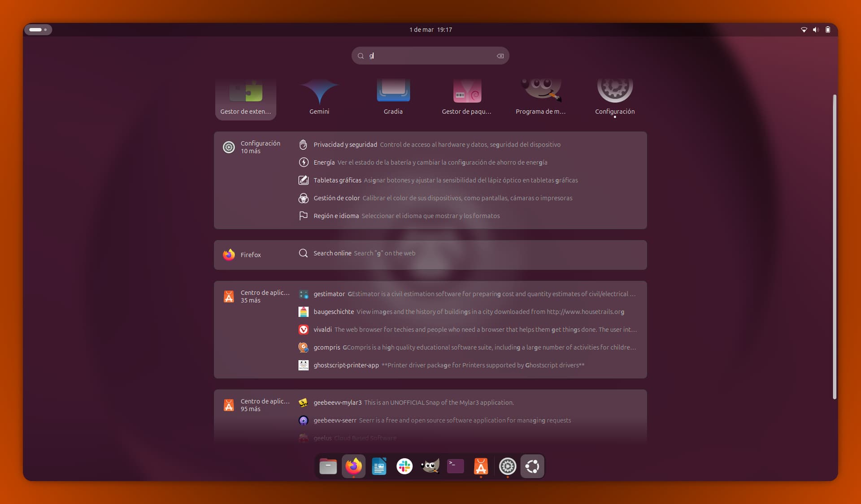Open Terminal from the dock
This screenshot has height=504, width=861.
point(455,466)
